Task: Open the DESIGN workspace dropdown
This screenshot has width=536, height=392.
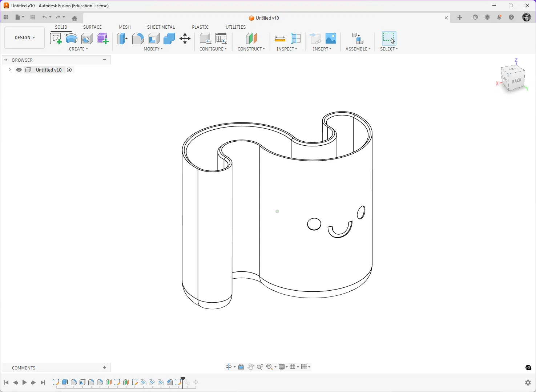Action: pos(24,38)
